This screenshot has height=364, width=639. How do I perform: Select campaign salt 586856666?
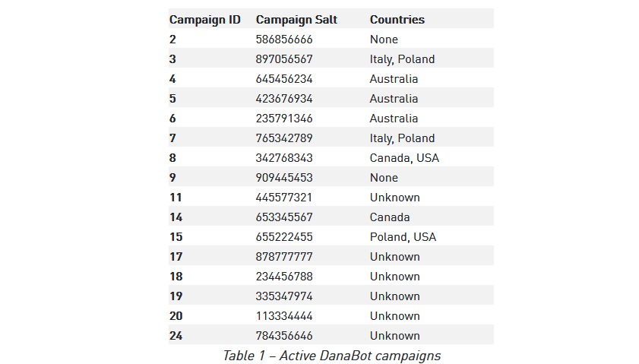284,40
